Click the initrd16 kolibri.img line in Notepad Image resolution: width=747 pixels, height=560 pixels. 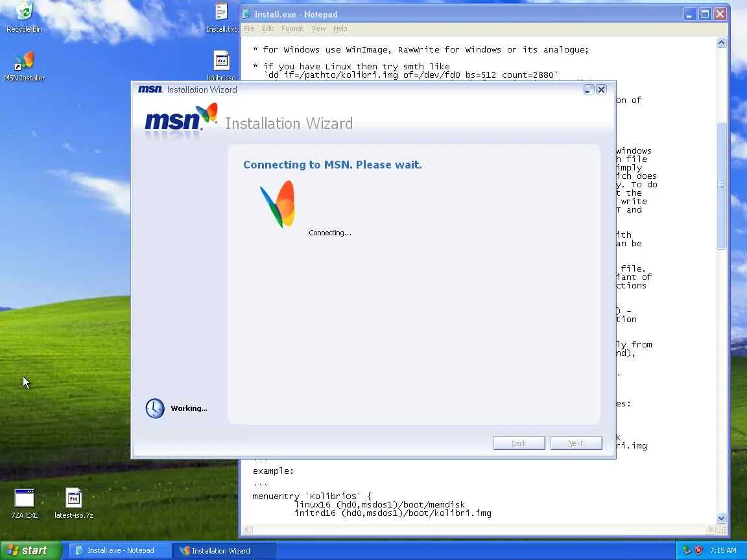pos(392,513)
